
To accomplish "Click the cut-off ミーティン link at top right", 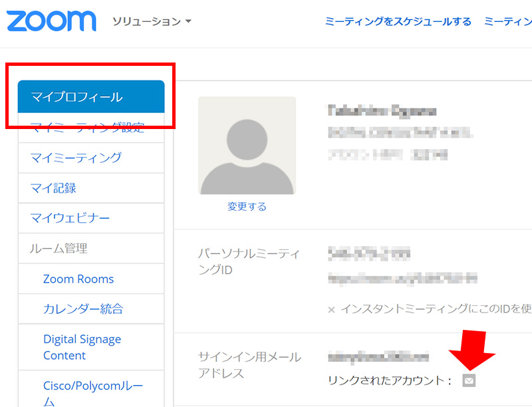I will point(507,21).
